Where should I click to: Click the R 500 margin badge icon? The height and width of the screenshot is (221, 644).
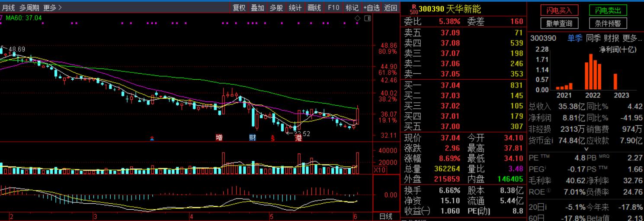(x=414, y=10)
